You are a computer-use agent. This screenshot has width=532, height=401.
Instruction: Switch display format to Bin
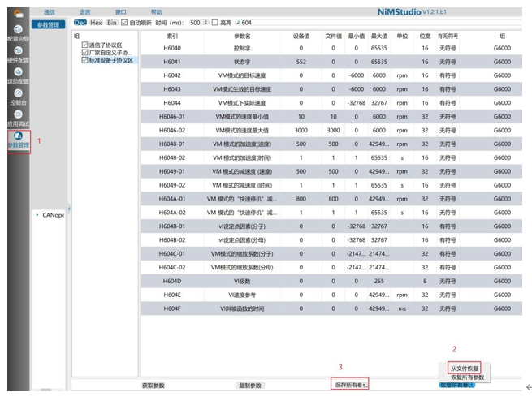pos(111,23)
